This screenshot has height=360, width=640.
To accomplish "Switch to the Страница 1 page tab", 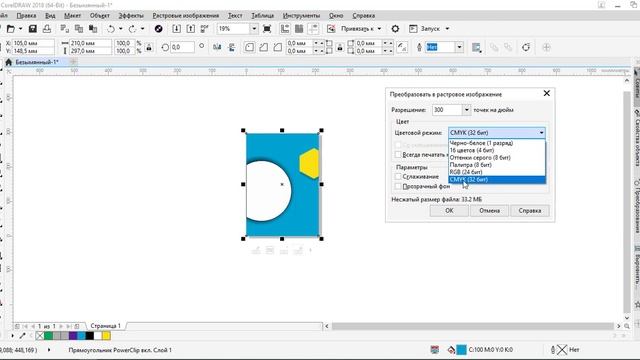I will 105,326.
